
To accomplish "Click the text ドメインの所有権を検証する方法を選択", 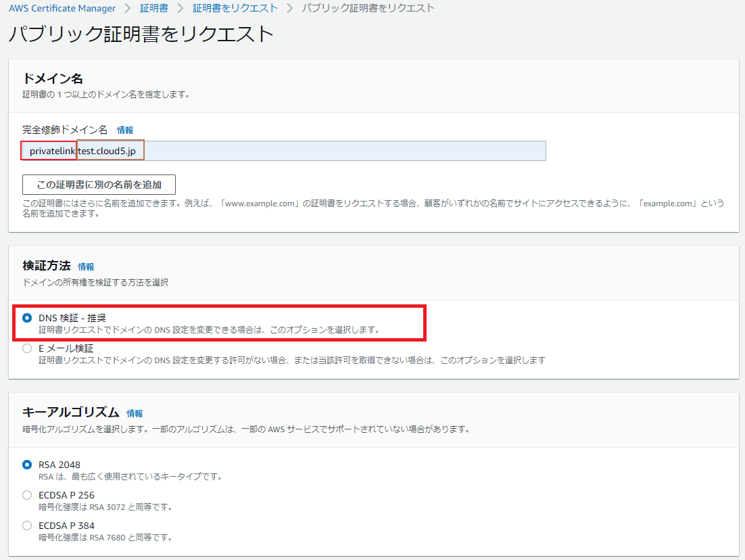I will 95,283.
